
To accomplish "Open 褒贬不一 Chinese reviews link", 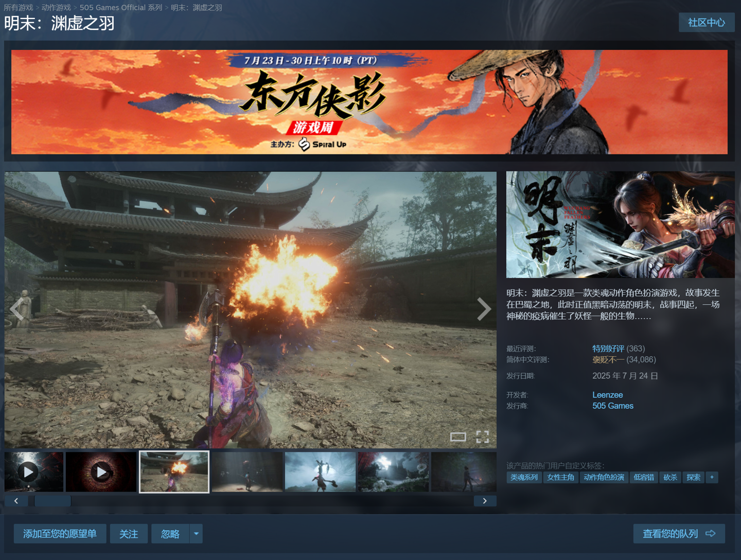I will (x=608, y=359).
